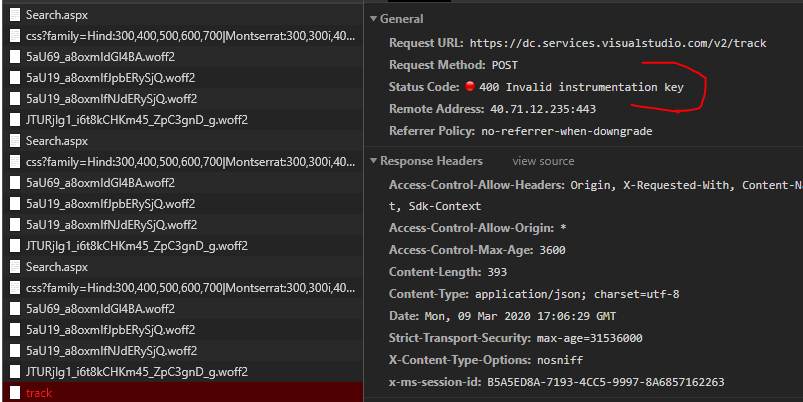Screen dimensions: 803x402
Task: Select the second Search.aspx request in the list
Action: [183, 141]
